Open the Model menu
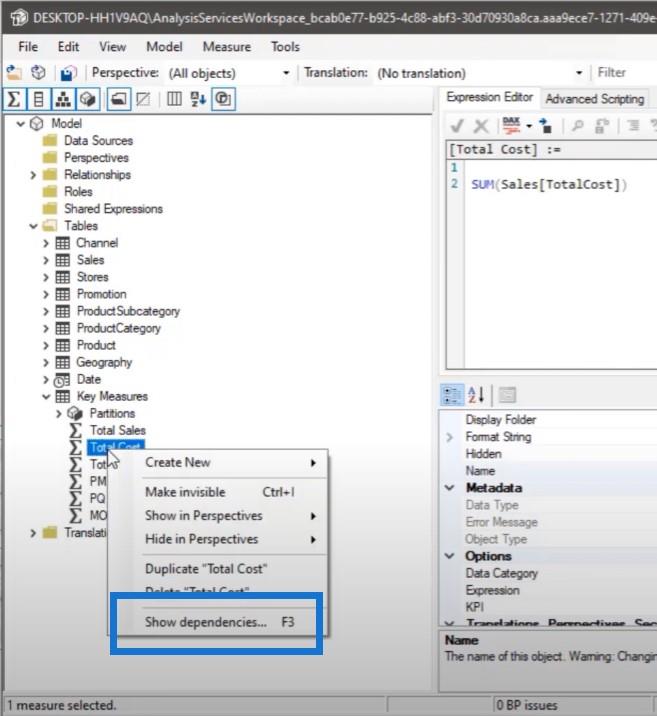 click(x=164, y=47)
